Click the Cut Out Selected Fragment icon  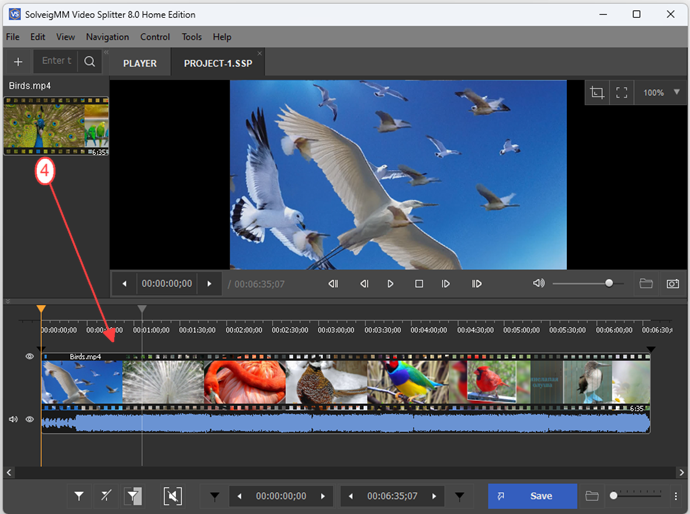[x=172, y=496]
